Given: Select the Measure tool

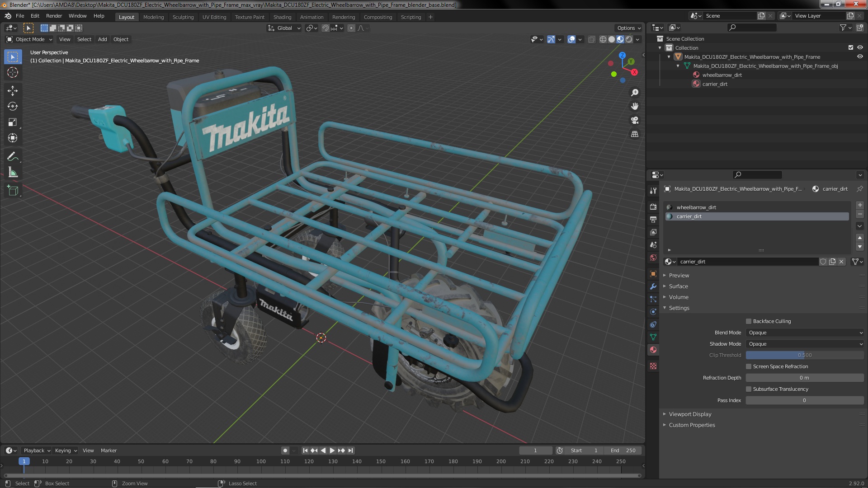Looking at the screenshot, I should pos(13,173).
